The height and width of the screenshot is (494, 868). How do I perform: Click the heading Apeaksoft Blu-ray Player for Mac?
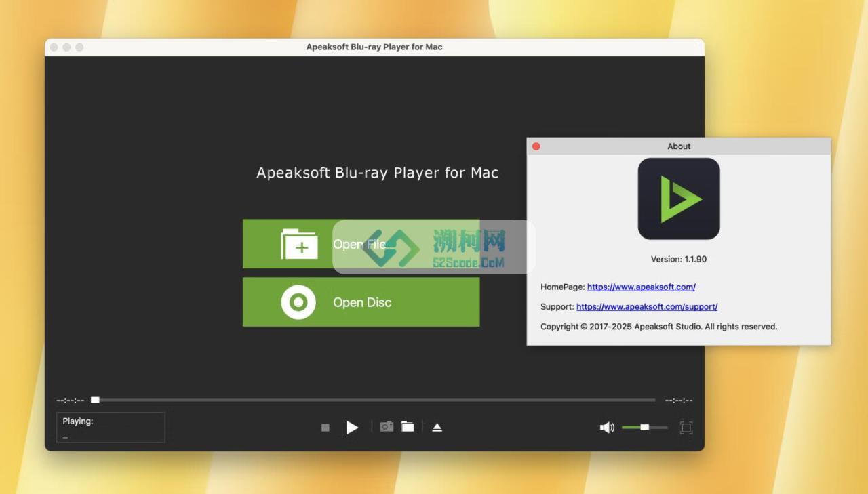(x=378, y=173)
